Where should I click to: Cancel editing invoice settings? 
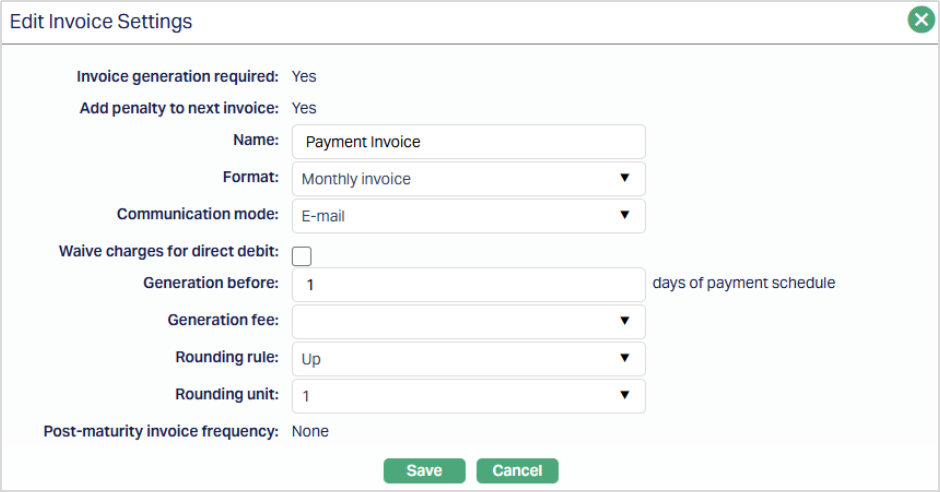pyautogui.click(x=517, y=471)
